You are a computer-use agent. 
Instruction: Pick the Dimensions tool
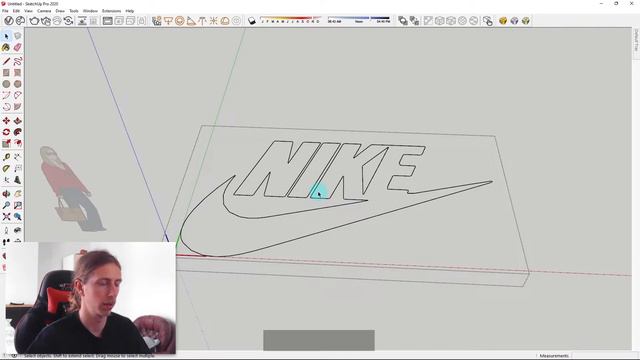coord(18,157)
